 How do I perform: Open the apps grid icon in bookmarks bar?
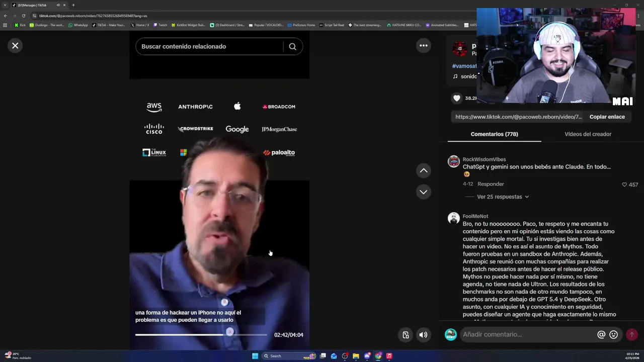5,25
